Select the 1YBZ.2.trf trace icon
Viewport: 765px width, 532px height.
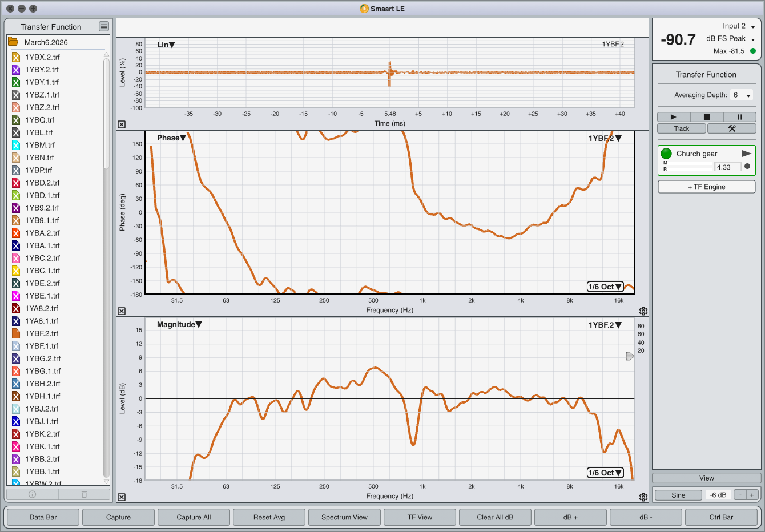[x=16, y=107]
